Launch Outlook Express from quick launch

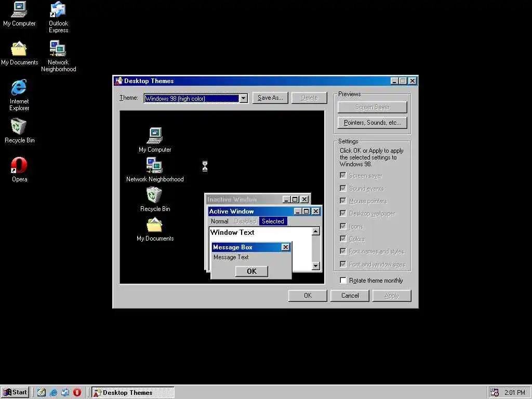(65, 393)
